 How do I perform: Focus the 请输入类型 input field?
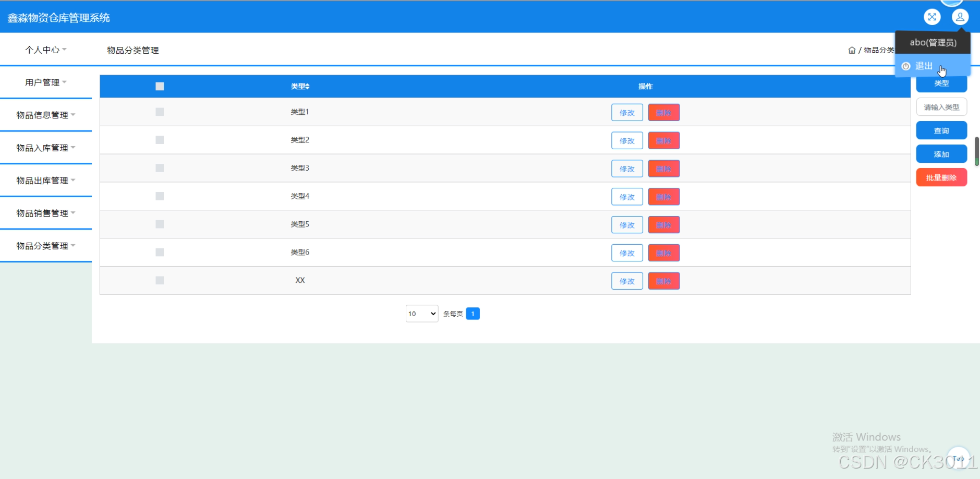(941, 107)
